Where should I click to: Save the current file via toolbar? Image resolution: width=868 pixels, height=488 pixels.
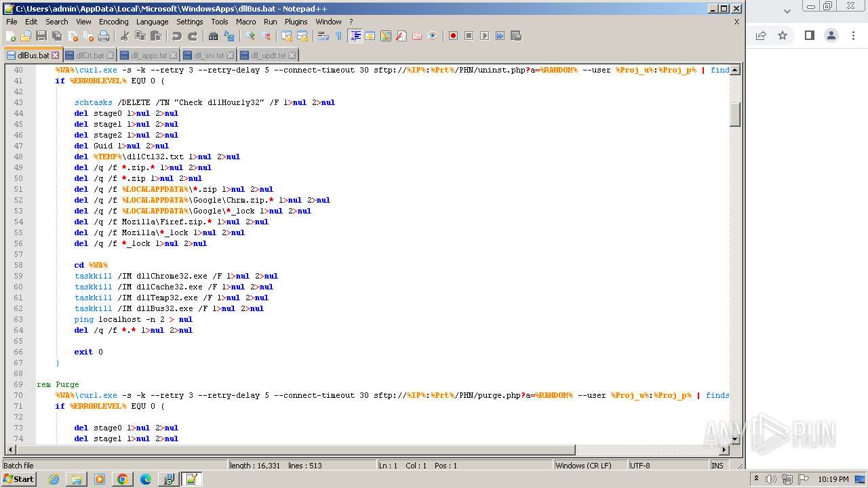coord(41,36)
